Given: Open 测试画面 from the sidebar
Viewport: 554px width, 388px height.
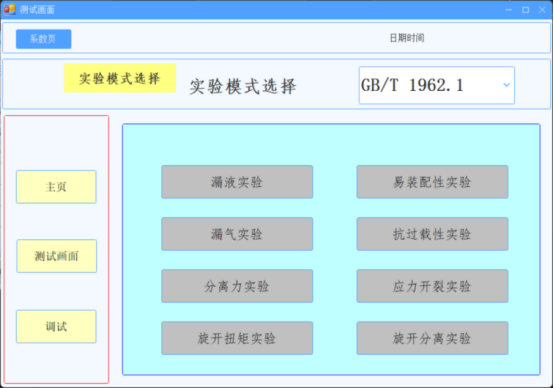Looking at the screenshot, I should pyautogui.click(x=56, y=256).
